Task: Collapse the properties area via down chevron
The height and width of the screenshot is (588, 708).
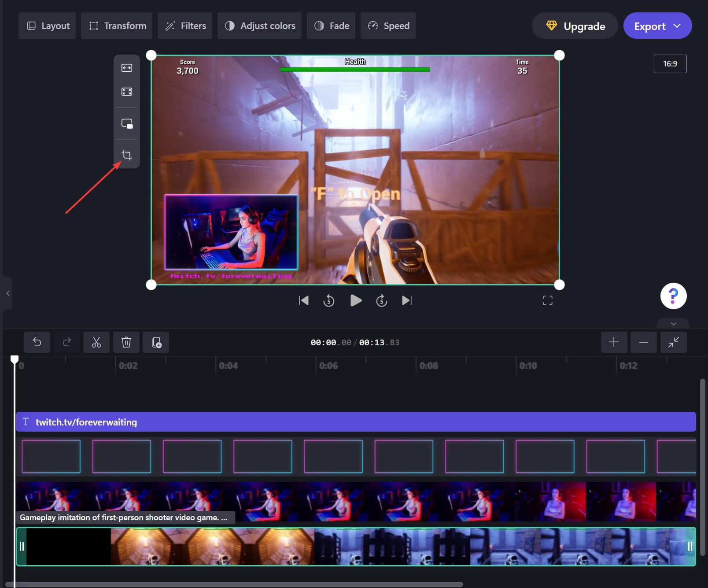Action: [673, 324]
